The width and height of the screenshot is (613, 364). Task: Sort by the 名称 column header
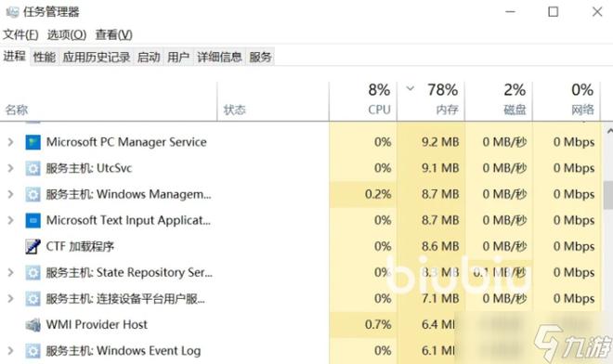(x=109, y=101)
